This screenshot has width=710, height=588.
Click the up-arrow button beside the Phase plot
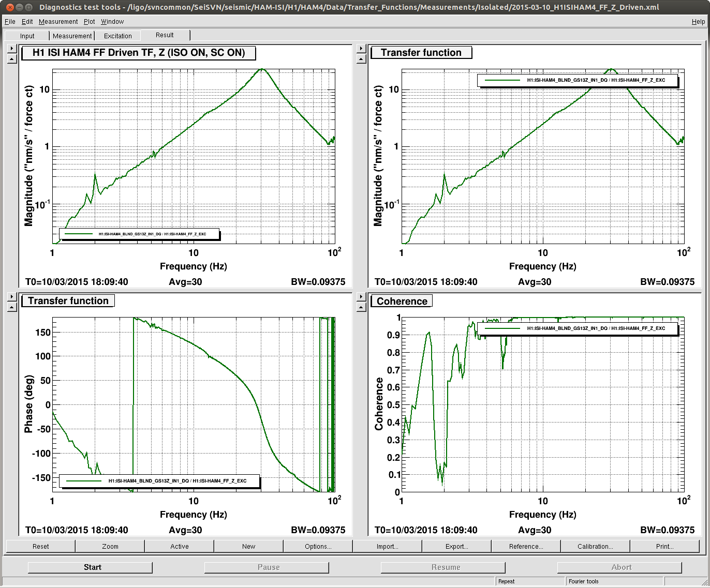tap(12, 307)
